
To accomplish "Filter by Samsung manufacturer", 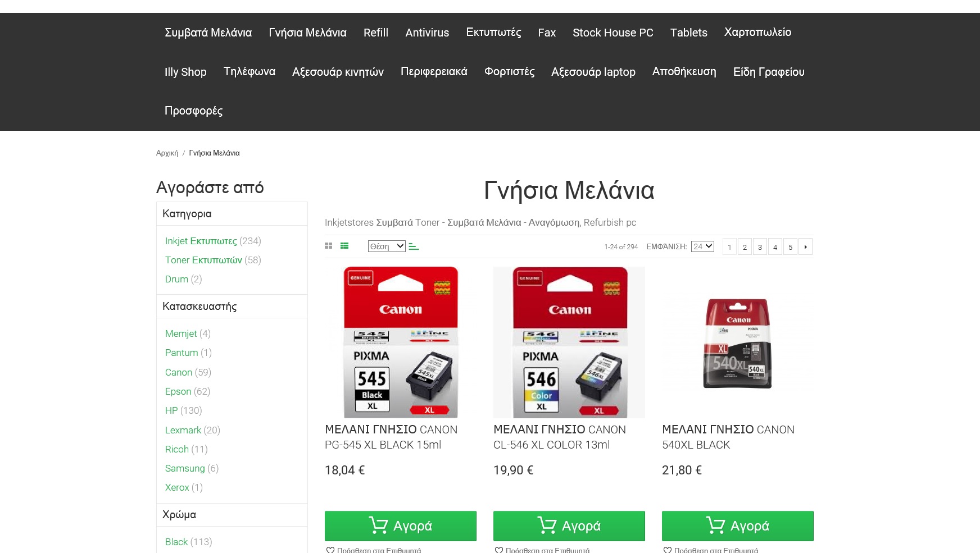I will (x=185, y=468).
